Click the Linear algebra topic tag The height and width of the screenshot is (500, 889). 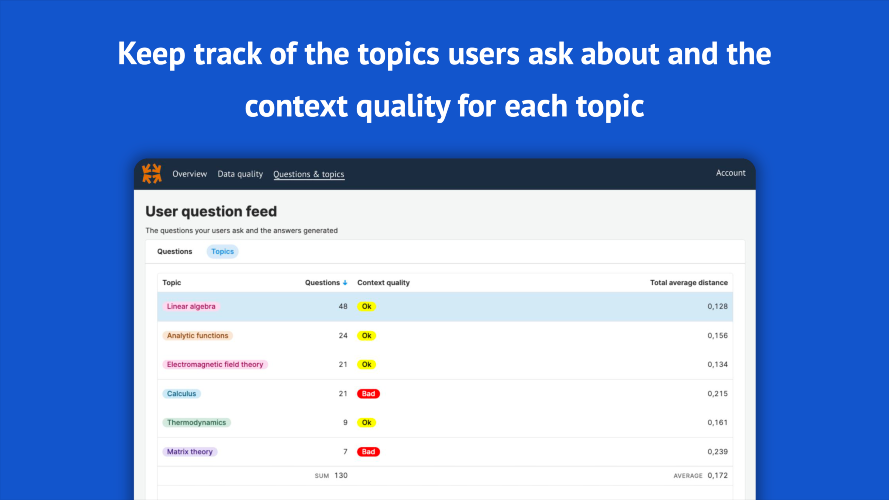(x=191, y=306)
